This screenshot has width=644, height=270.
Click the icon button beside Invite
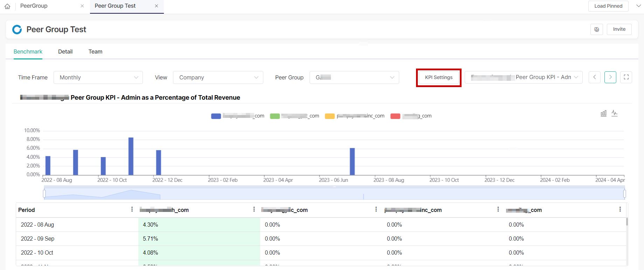(597, 29)
